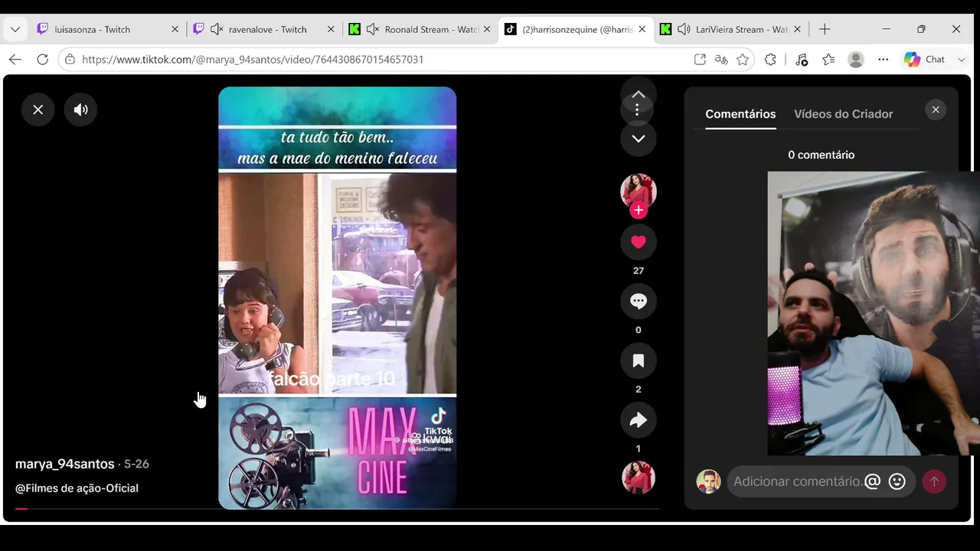Like the video with the heart
The height and width of the screenshot is (551, 980).
click(639, 242)
